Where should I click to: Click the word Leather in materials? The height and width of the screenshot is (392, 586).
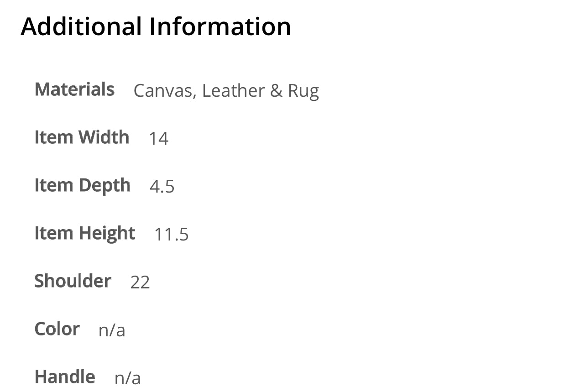click(x=233, y=90)
